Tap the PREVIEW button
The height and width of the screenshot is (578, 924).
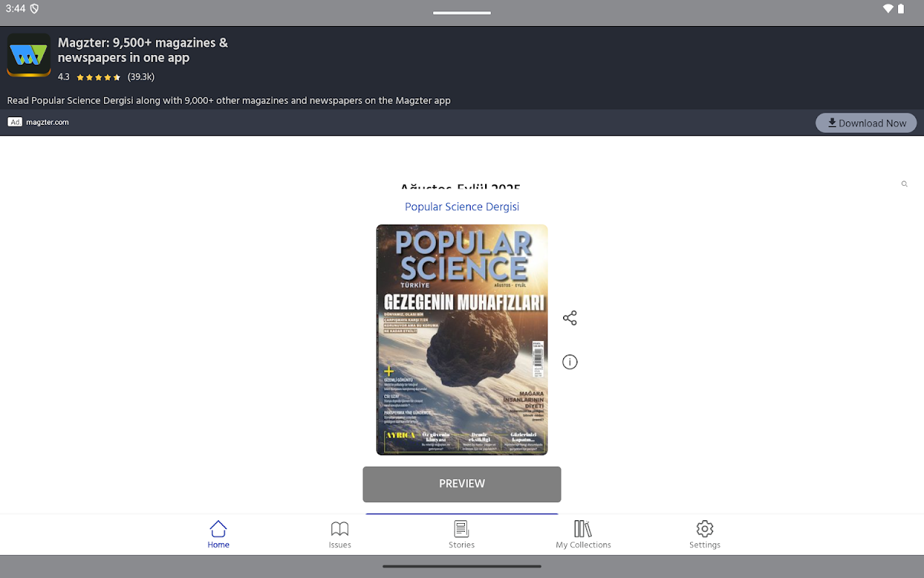pos(462,484)
